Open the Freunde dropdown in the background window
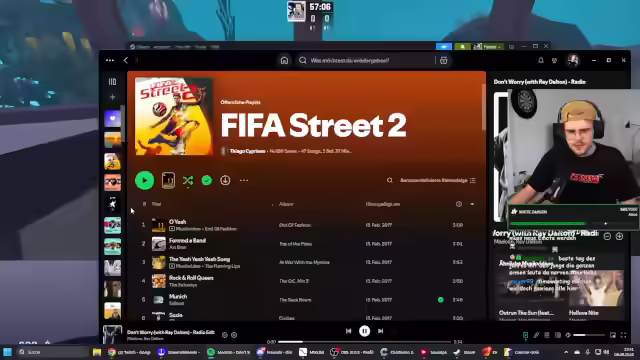Image resolution: width=640 pixels, height=360 pixels. (x=489, y=47)
